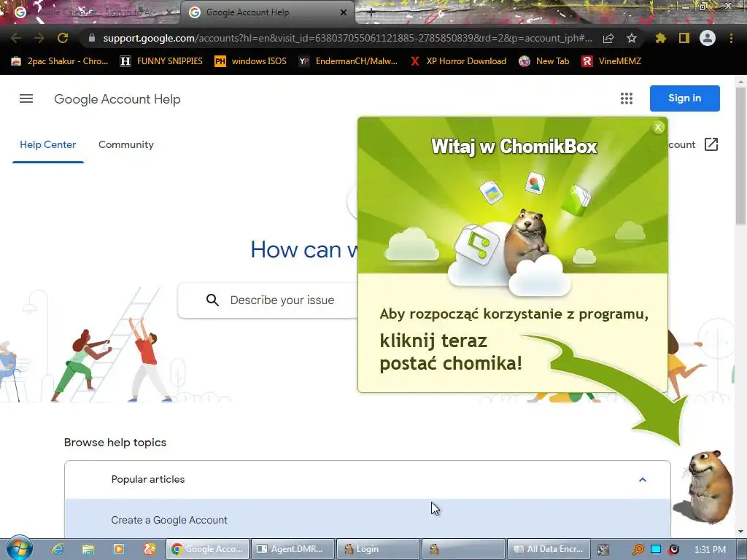Click scrollbar down arrow
This screenshot has height=560, width=747.
point(740,532)
